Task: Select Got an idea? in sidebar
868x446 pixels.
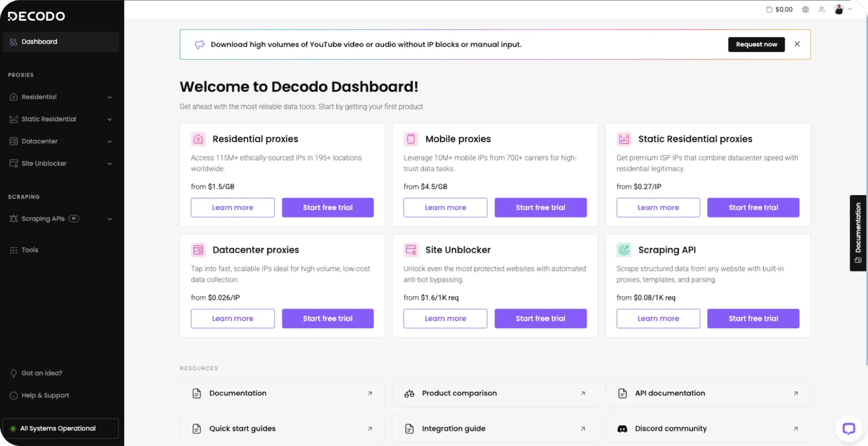Action: [42, 373]
